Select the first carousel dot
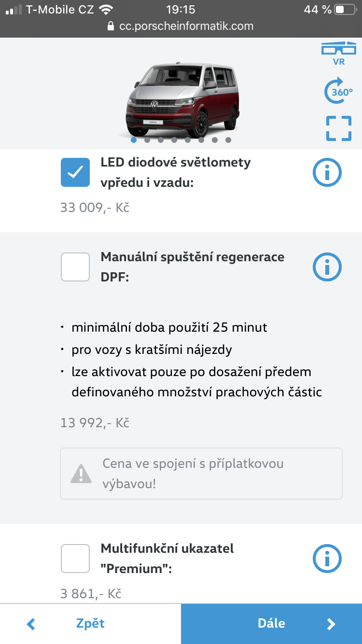This screenshot has height=644, width=362. pos(134,140)
